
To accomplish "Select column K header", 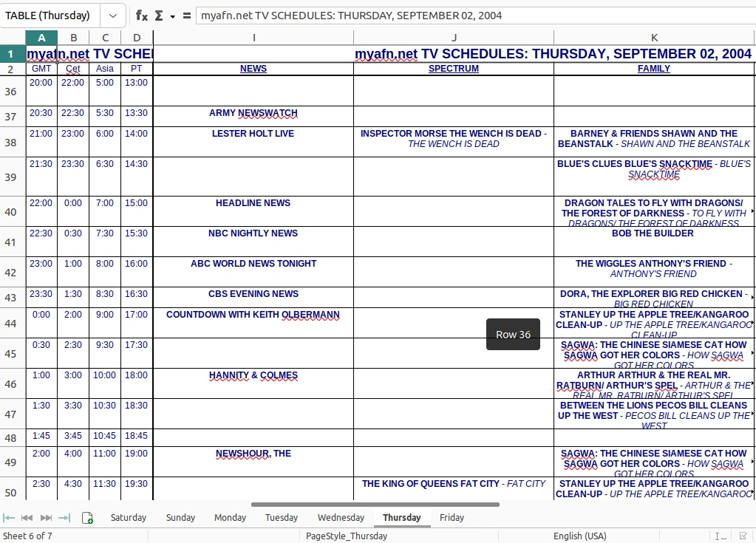I will pyautogui.click(x=654, y=38).
